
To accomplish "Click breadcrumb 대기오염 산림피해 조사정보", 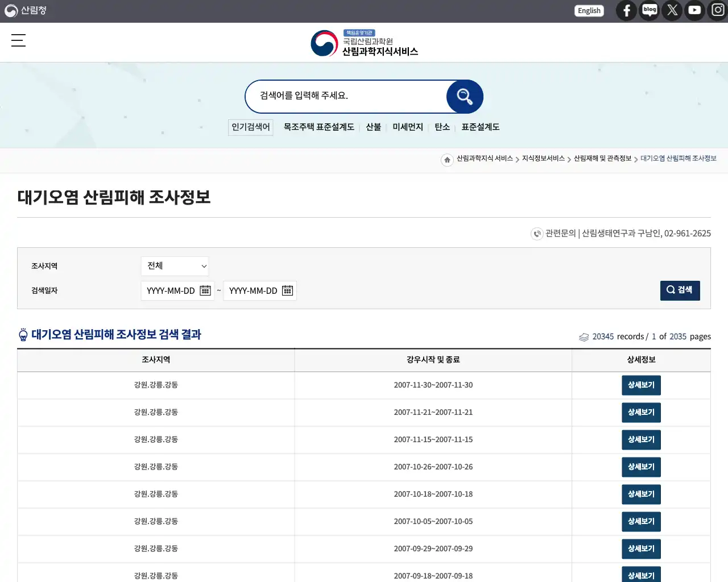I will [679, 159].
